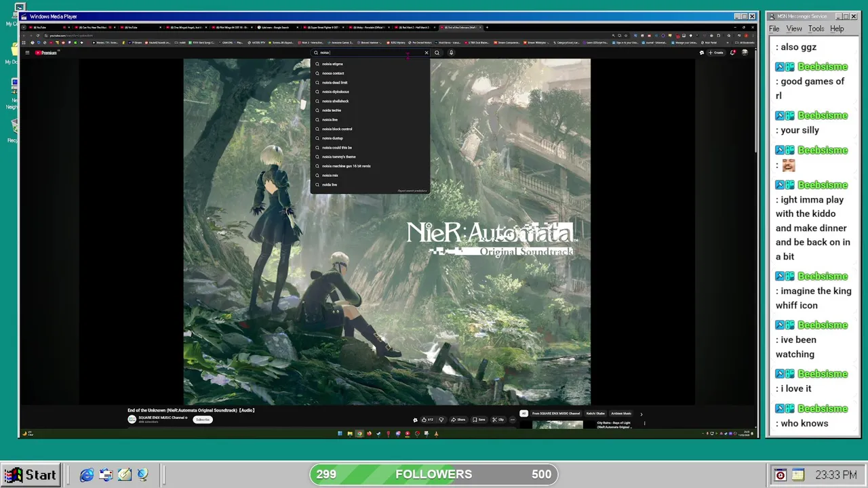Open more actions ellipsis below the video
The image size is (868, 488).
(x=513, y=420)
